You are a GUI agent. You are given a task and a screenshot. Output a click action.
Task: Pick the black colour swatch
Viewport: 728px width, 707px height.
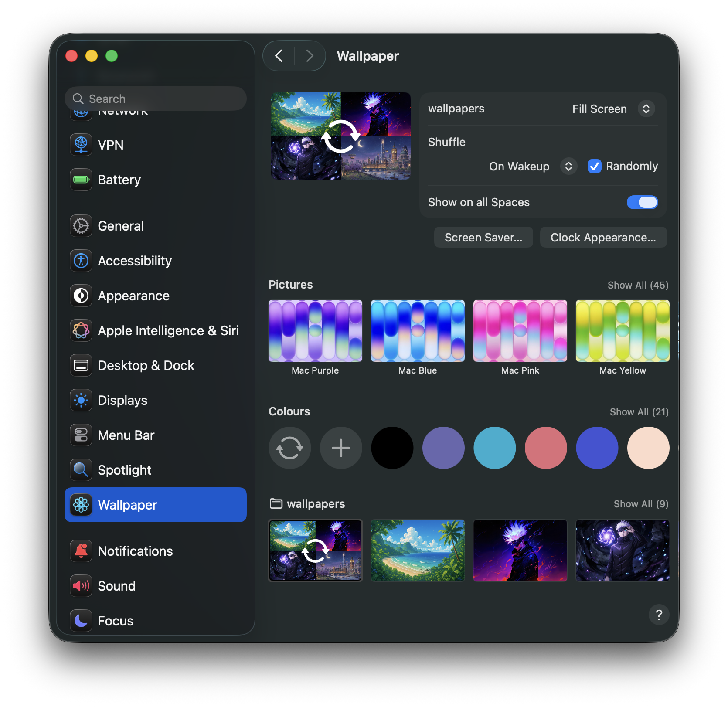(x=392, y=448)
